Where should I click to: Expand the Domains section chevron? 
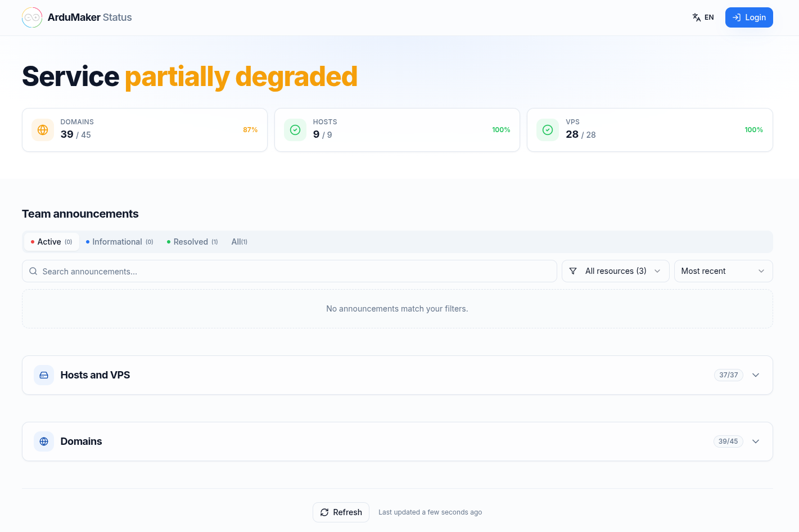tap(756, 441)
